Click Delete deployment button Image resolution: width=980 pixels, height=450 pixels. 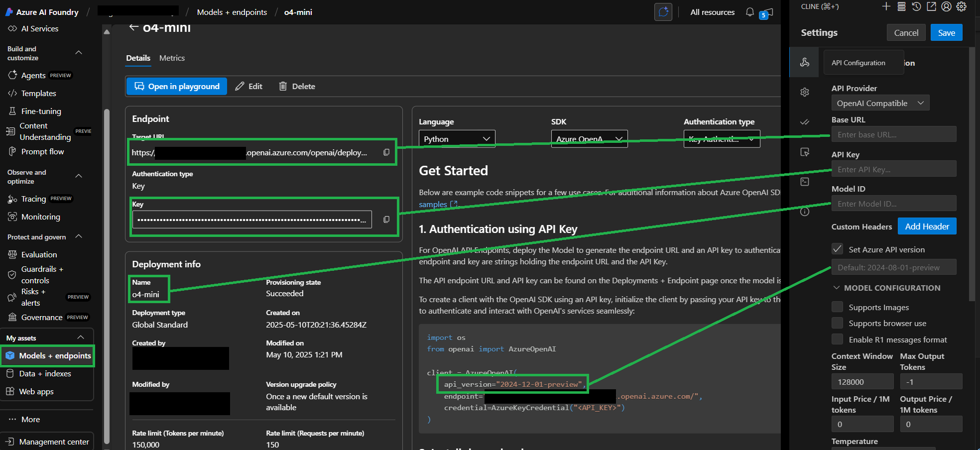[297, 86]
